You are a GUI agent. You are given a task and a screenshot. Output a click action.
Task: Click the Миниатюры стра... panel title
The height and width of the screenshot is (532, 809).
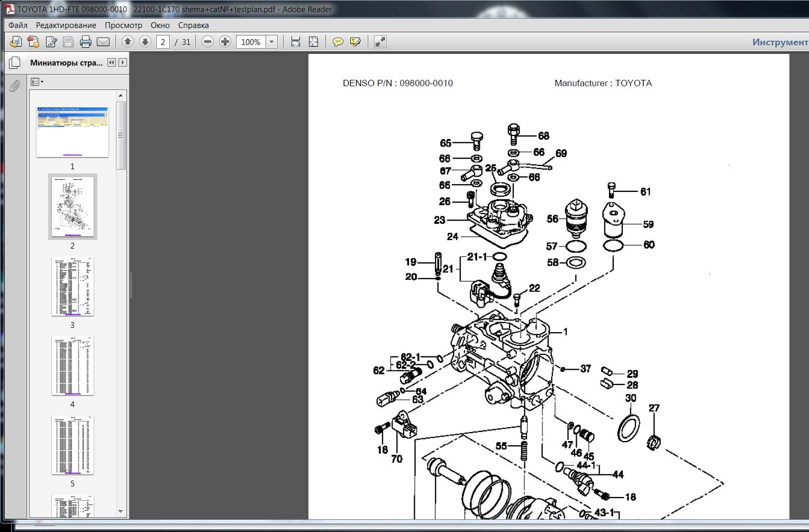pos(67,62)
